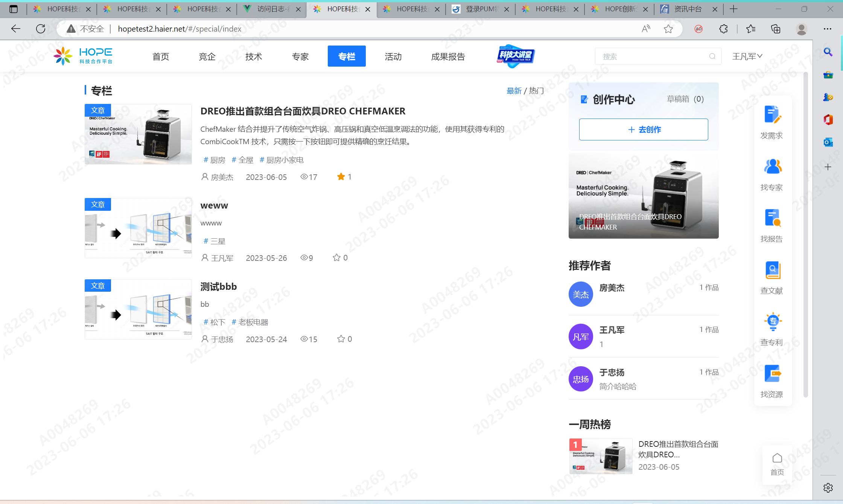
Task: Open the 首页 nav menu item
Action: point(161,56)
